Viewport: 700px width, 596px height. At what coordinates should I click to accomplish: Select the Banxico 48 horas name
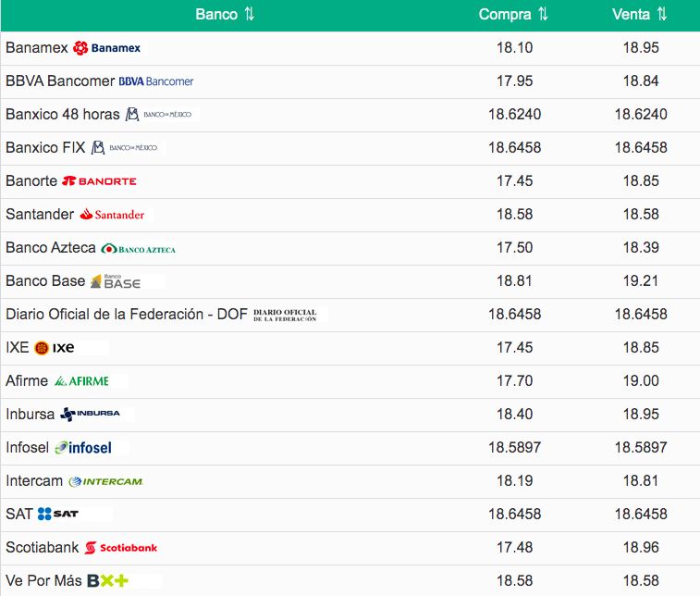63,115
